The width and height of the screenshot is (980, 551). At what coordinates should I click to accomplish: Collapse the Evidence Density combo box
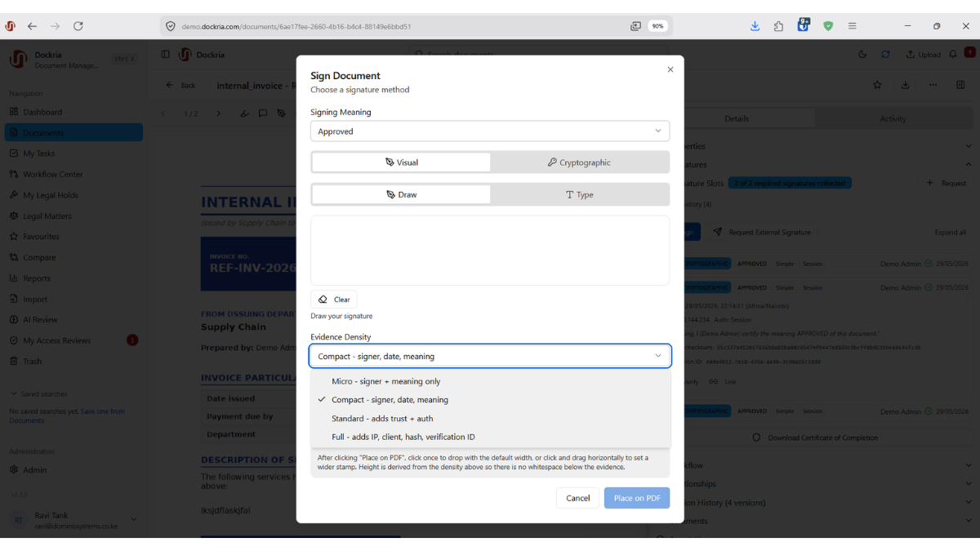point(490,356)
